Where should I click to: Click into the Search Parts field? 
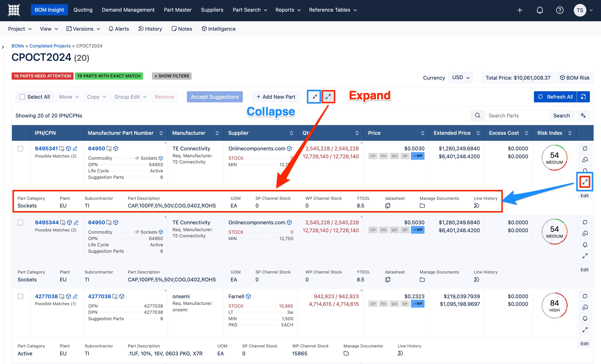click(517, 115)
